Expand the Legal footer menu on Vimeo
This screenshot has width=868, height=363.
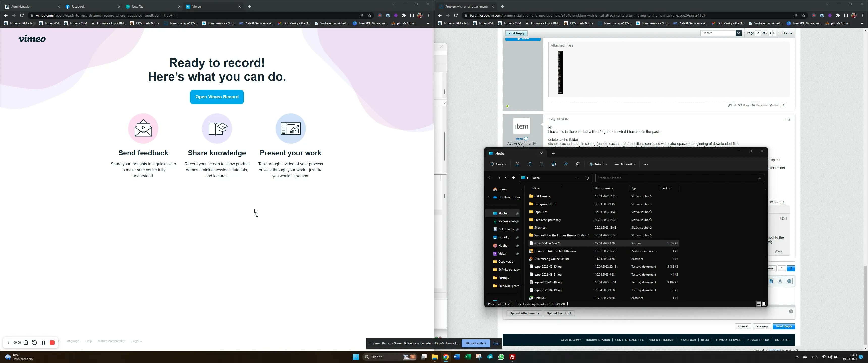137,341
